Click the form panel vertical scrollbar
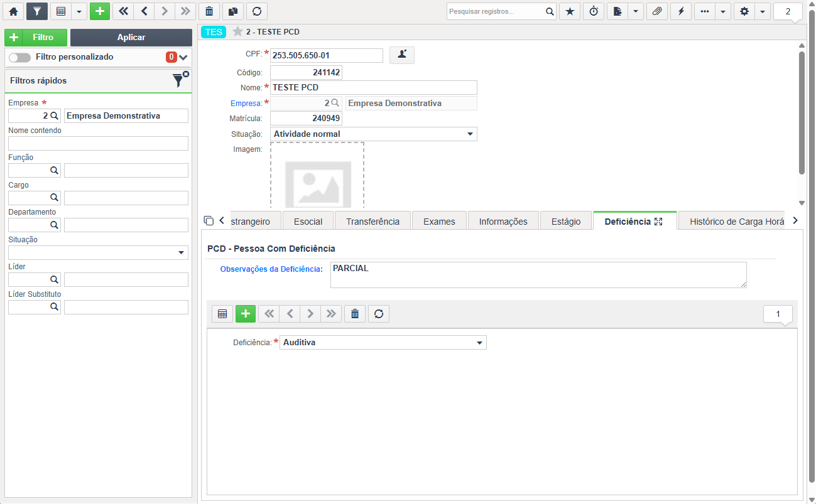 802,113
